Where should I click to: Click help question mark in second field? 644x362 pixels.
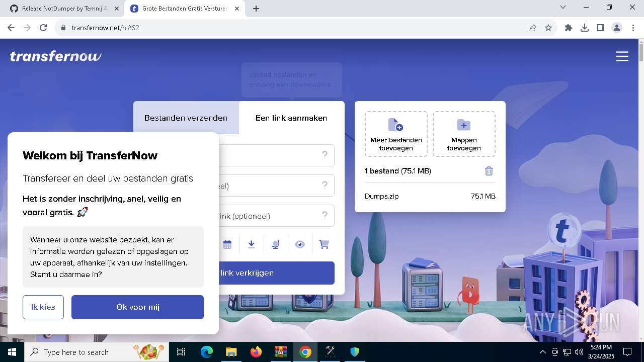325,185
